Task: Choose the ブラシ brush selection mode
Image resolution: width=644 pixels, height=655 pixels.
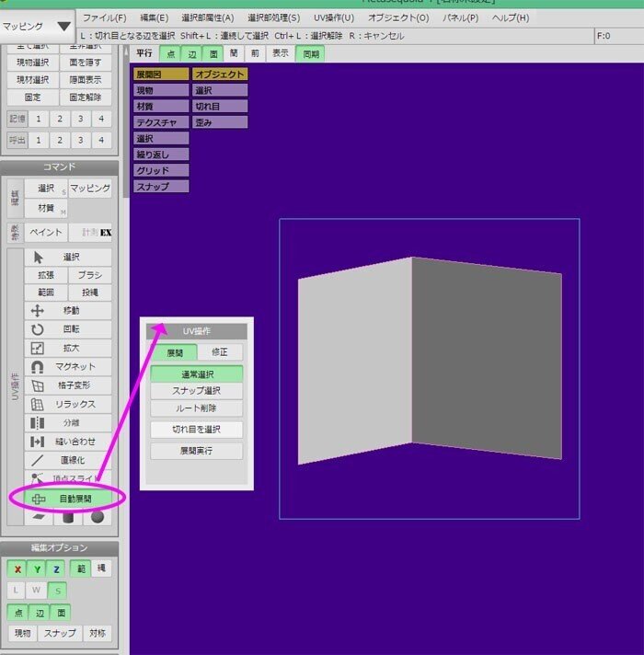Action: point(90,275)
